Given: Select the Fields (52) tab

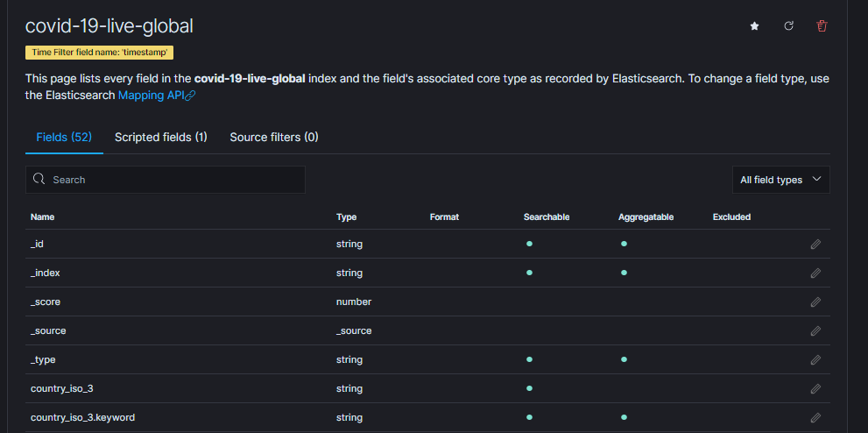Looking at the screenshot, I should point(64,138).
